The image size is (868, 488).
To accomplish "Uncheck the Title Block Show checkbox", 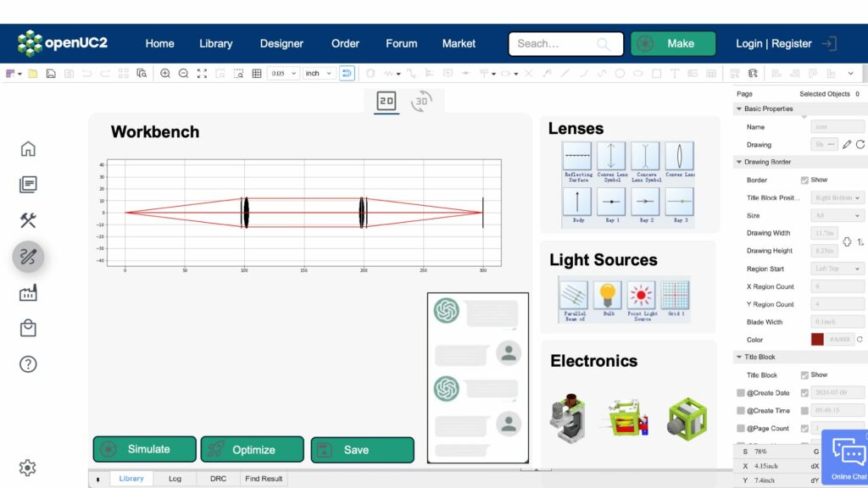I will pos(804,374).
